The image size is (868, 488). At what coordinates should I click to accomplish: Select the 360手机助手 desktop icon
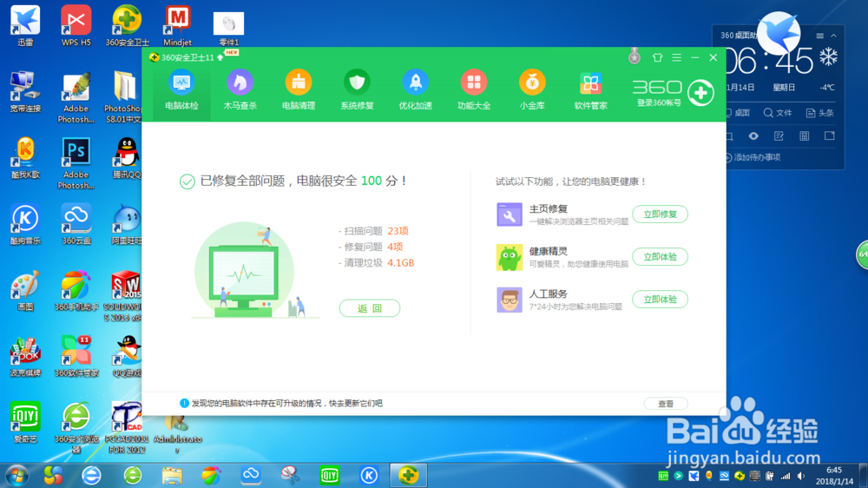pos(76,291)
